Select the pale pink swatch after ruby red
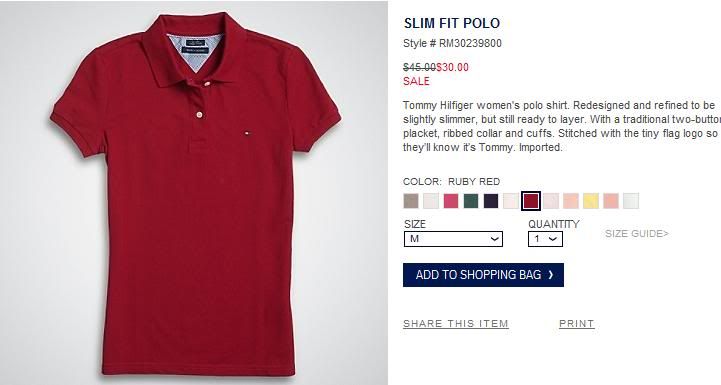The width and height of the screenshot is (721, 385). coord(551,201)
